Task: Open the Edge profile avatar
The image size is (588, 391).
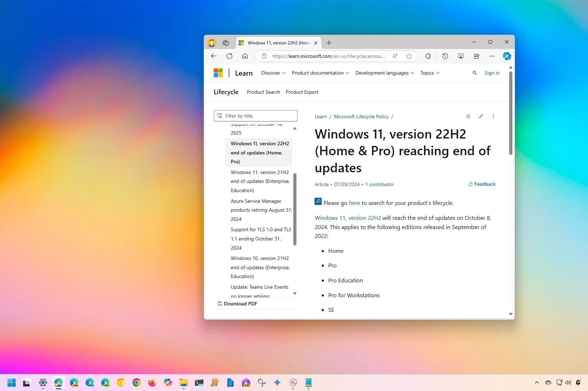Action: [x=212, y=43]
